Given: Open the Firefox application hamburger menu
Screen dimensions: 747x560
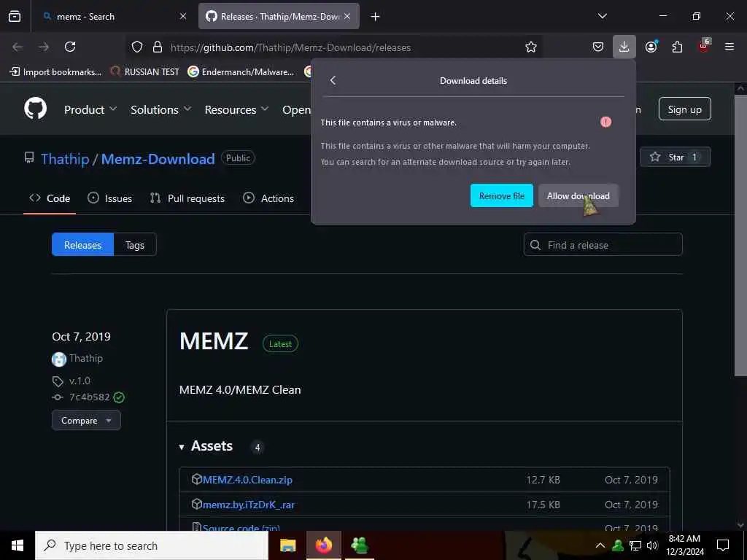Looking at the screenshot, I should pos(729,47).
